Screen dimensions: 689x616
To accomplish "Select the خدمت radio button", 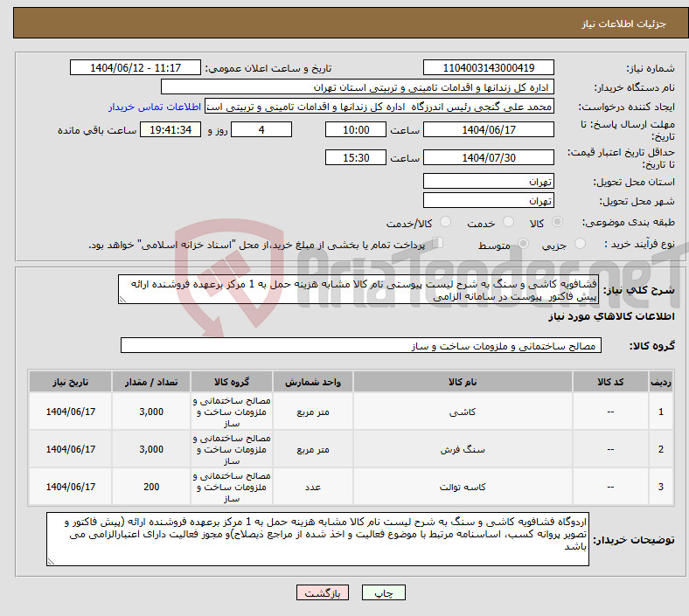I will [x=508, y=222].
